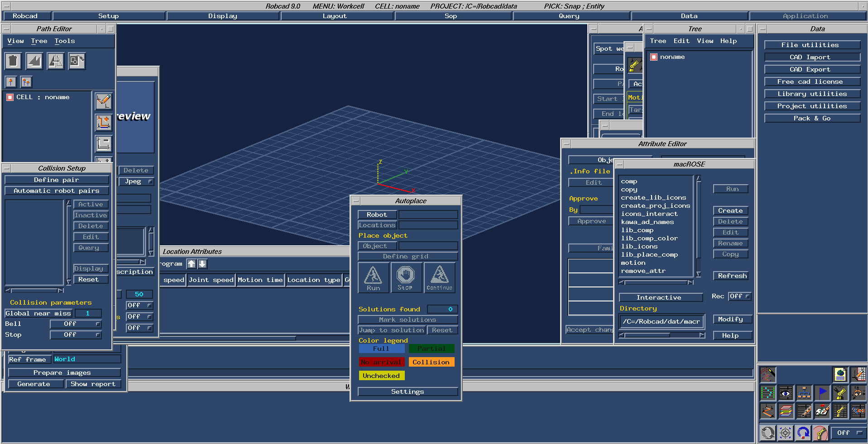This screenshot has width=868, height=444.
Task: Toggle the Rec Off switch in macROSE
Action: (x=740, y=296)
